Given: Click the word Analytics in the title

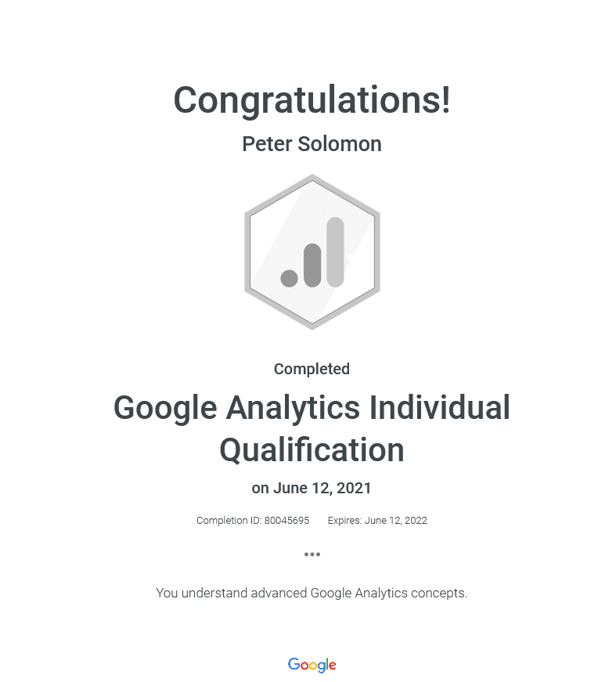Looking at the screenshot, I should (293, 408).
